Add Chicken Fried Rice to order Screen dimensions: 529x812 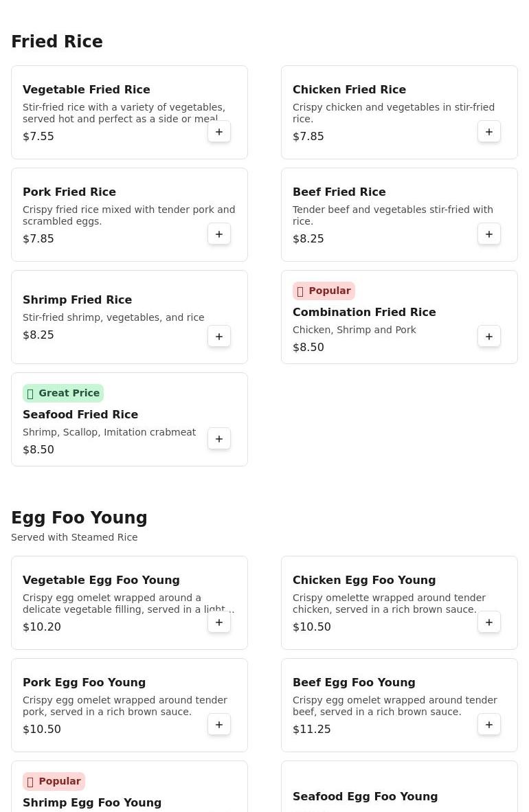pos(489,132)
